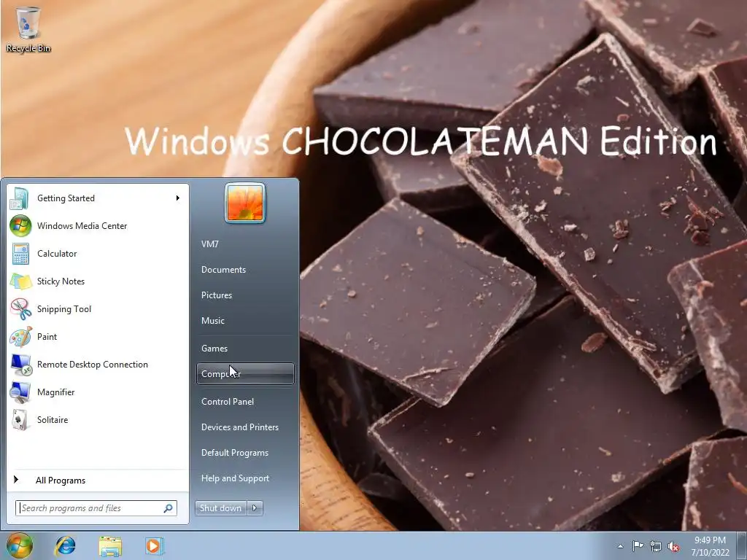Click the Snipping Tool label
This screenshot has height=560, width=747.
coord(64,309)
